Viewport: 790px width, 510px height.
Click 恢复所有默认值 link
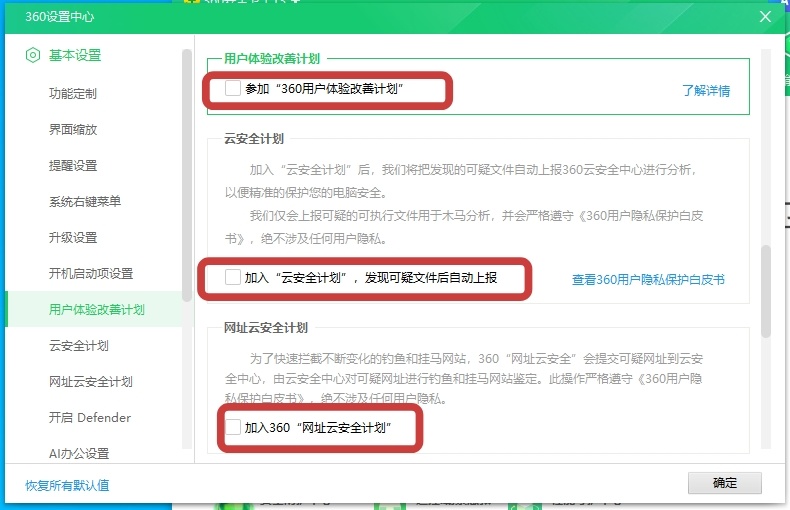pos(67,485)
